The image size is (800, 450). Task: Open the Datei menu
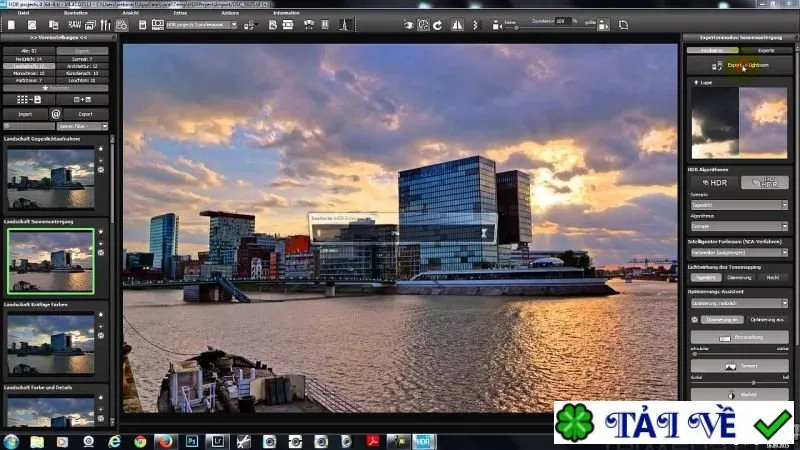point(23,13)
